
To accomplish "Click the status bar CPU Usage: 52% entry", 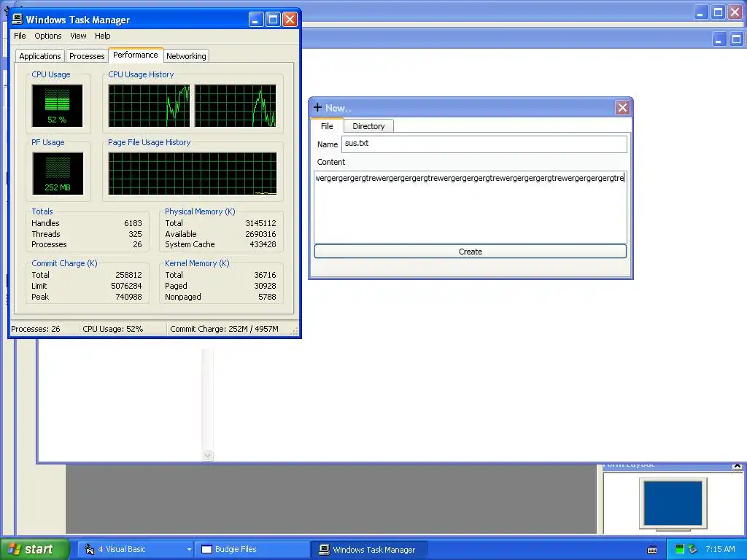I will [123, 329].
